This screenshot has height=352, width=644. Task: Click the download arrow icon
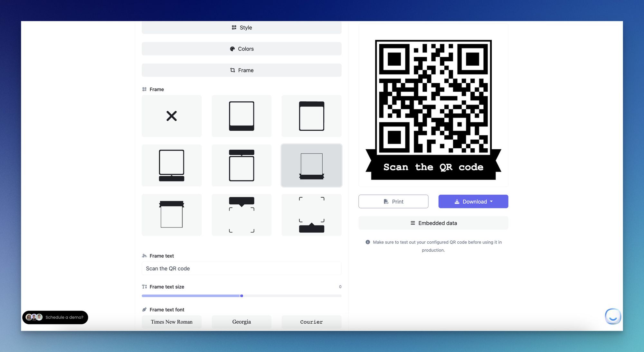point(457,202)
